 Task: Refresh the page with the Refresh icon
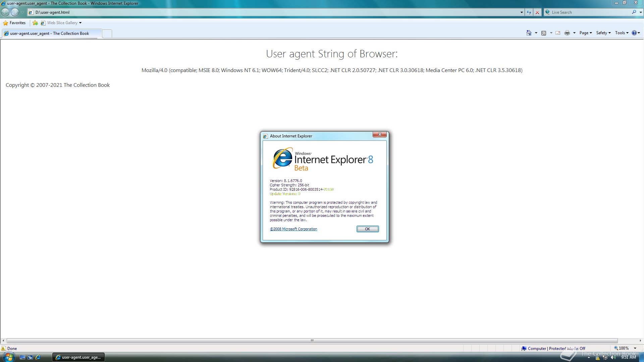tap(529, 12)
